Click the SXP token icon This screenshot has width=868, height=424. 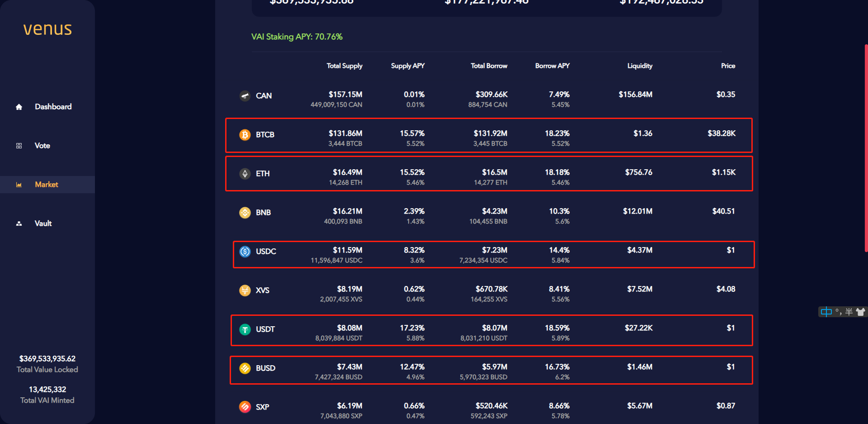tap(245, 407)
